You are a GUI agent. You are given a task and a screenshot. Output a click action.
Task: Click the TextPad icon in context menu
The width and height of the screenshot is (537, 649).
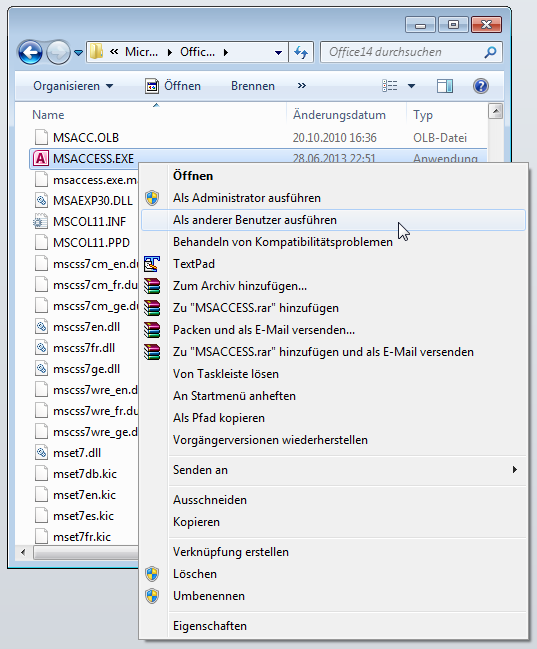pyautogui.click(x=152, y=264)
